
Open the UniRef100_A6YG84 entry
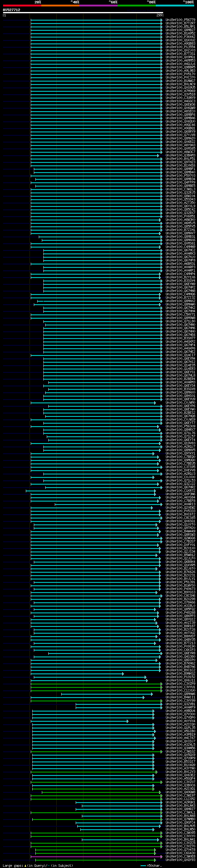(x=180, y=497)
